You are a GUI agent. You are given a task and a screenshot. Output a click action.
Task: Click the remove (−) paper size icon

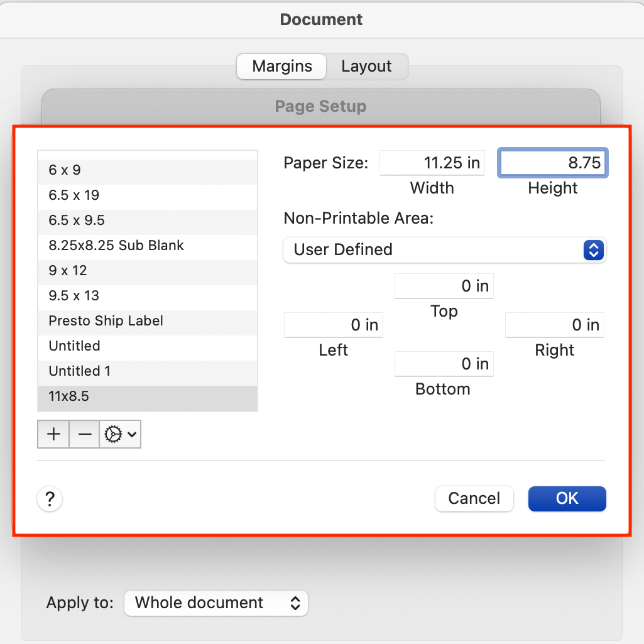click(84, 434)
